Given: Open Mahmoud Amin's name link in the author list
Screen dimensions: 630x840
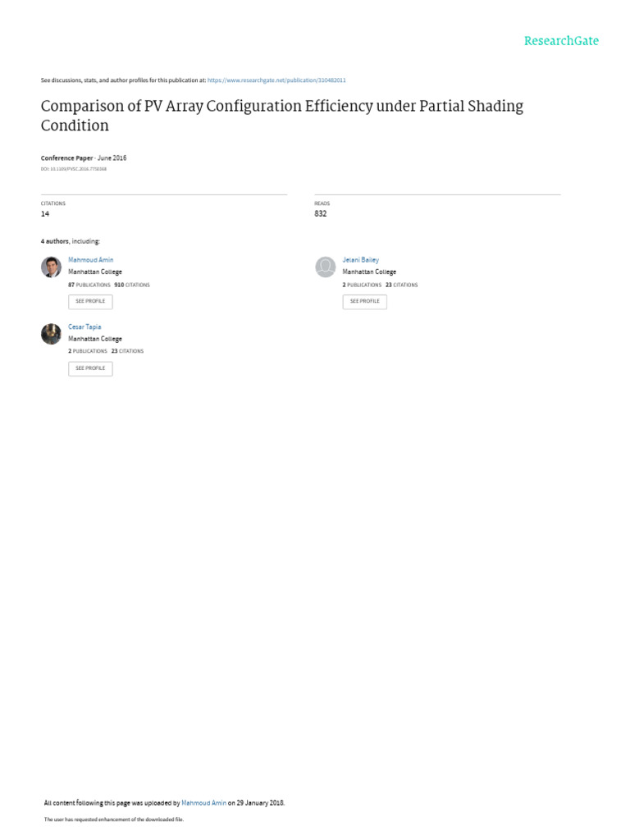Looking at the screenshot, I should coord(91,260).
